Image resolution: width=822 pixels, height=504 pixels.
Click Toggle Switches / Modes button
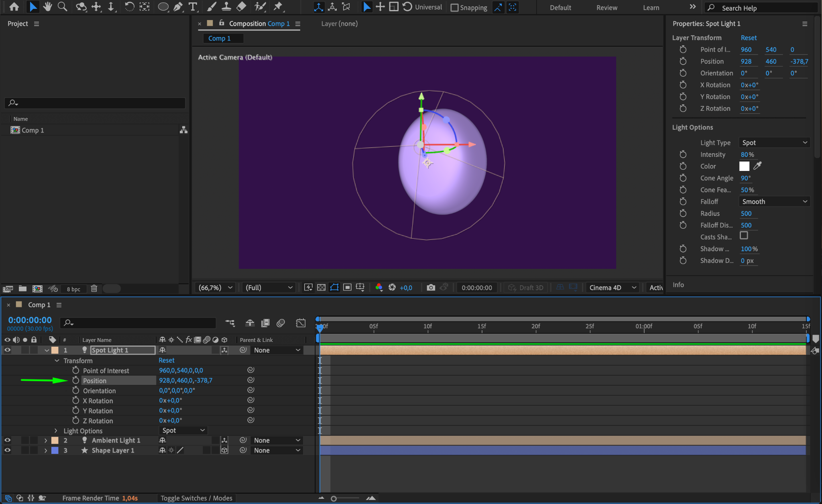click(196, 498)
